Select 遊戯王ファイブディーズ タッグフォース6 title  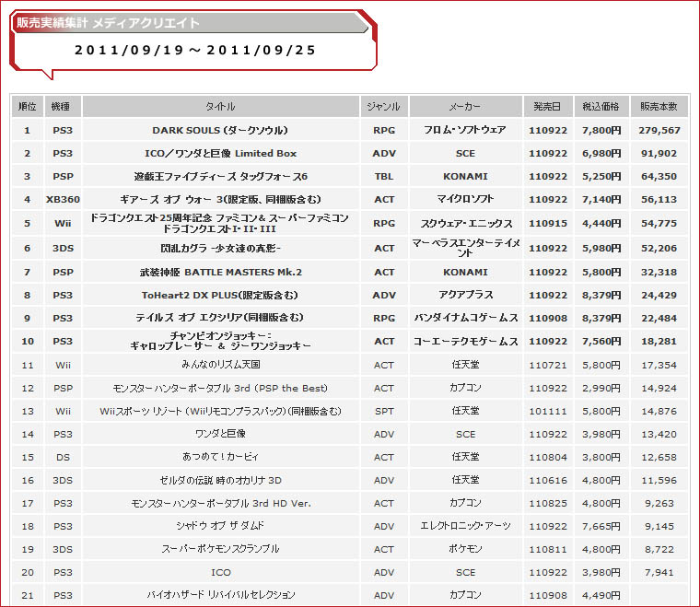click(220, 176)
